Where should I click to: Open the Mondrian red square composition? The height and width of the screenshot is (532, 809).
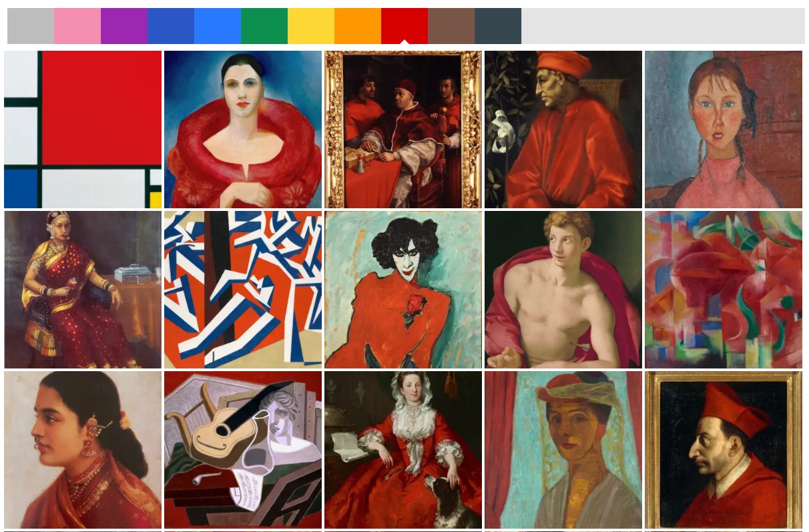[x=83, y=129]
